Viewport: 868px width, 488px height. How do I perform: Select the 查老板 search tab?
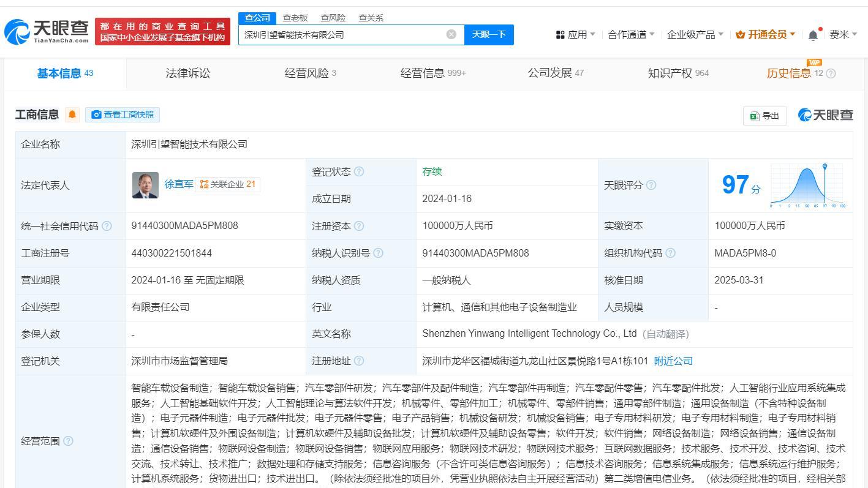295,18
